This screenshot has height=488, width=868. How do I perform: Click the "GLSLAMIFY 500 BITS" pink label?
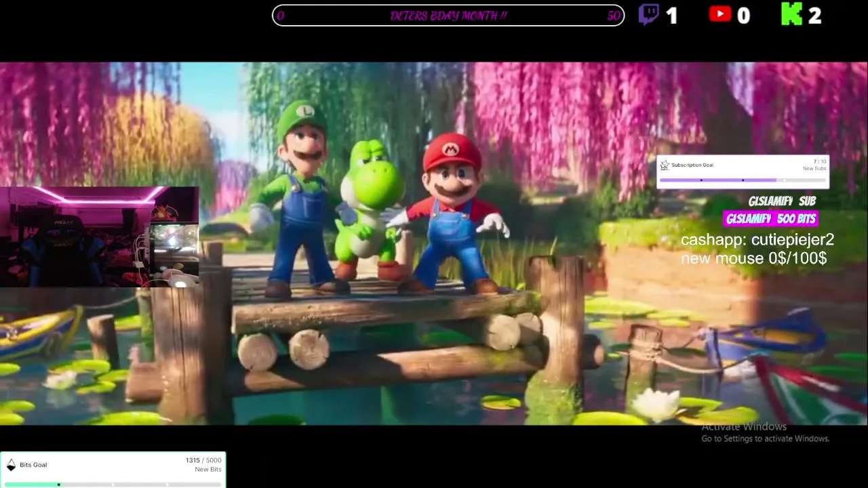771,218
